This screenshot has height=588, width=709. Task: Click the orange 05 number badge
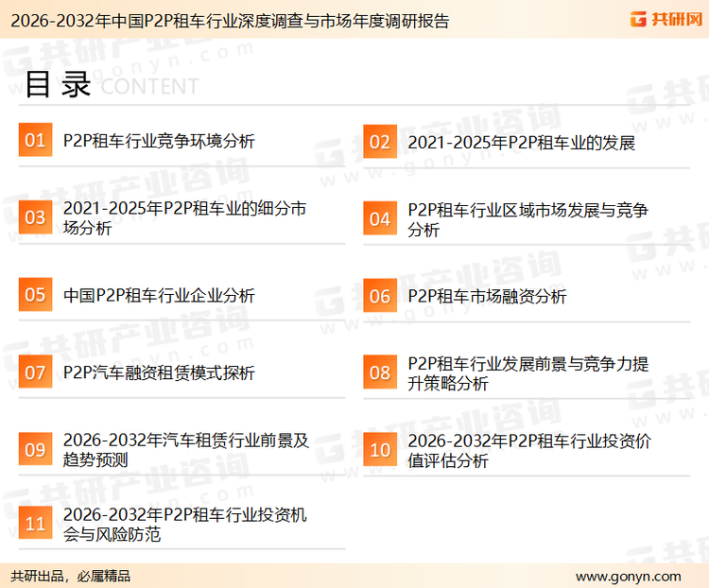tap(35, 294)
